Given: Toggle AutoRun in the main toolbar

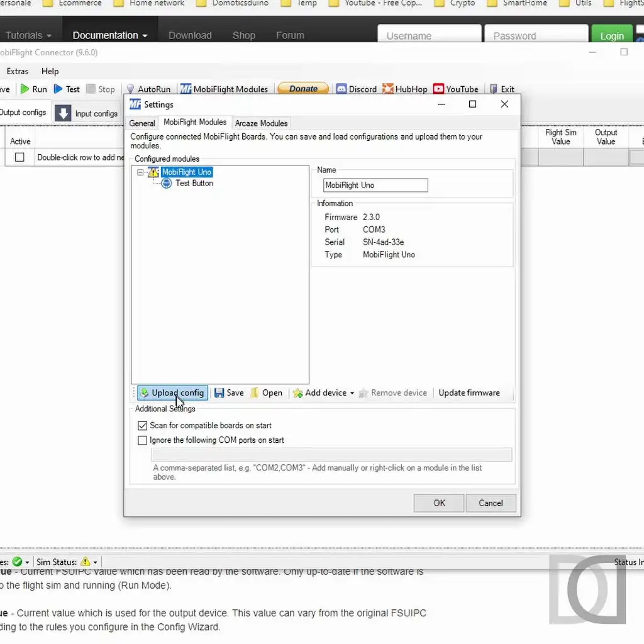Looking at the screenshot, I should click(x=148, y=89).
